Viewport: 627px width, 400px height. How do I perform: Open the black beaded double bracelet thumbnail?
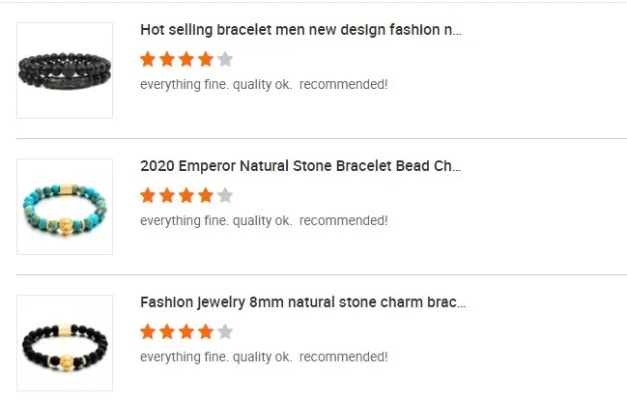65,70
